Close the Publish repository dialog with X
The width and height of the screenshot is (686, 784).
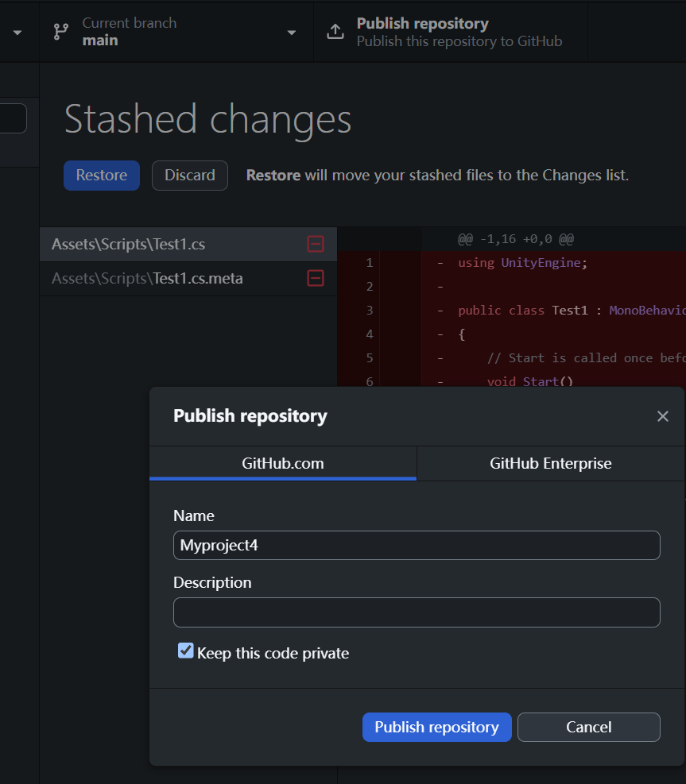click(x=662, y=416)
